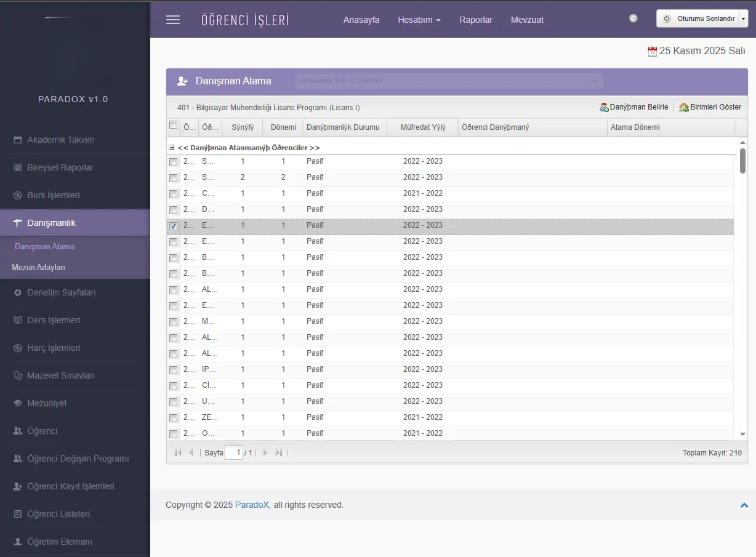Check the first student row checkbox
Screen dimensions: 756x557
(173, 162)
